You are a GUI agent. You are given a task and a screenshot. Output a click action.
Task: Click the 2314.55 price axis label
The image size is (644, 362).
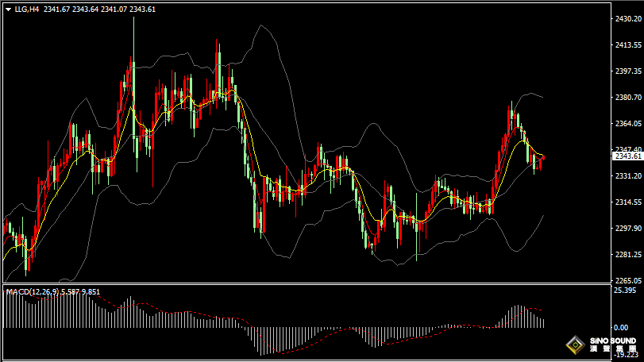(627, 202)
